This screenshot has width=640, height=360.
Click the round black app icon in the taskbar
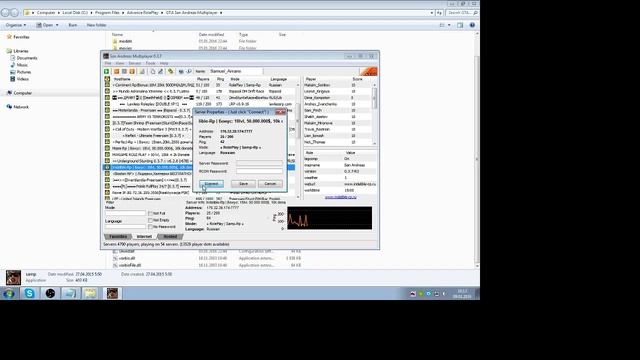(x=50, y=293)
